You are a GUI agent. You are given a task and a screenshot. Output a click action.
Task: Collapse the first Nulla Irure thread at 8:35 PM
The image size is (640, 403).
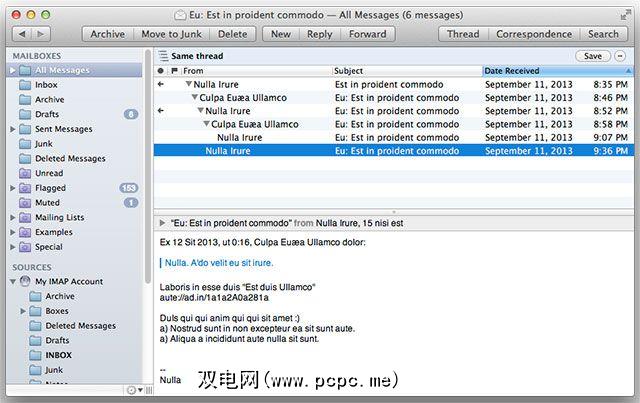click(x=188, y=84)
